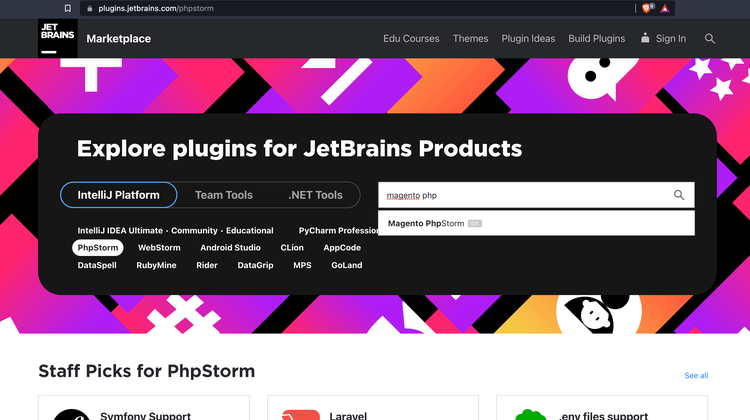Open the Brave Shields lion icon
Viewport: 750px width, 420px height.
click(646, 8)
